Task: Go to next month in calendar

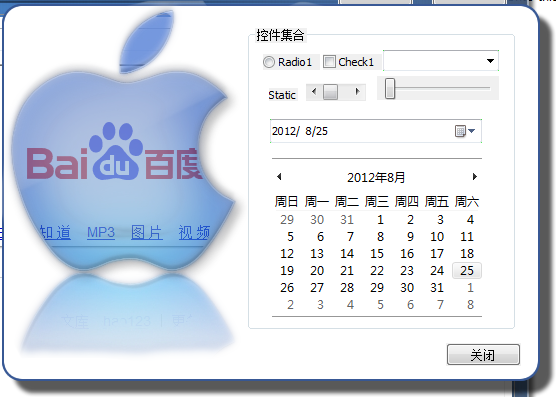Action: coord(474,177)
